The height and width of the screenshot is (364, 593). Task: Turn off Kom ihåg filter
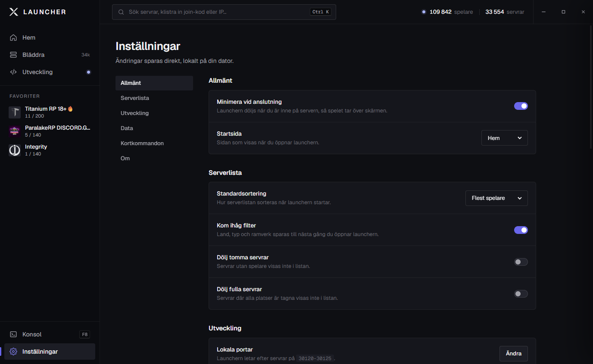[x=521, y=230]
